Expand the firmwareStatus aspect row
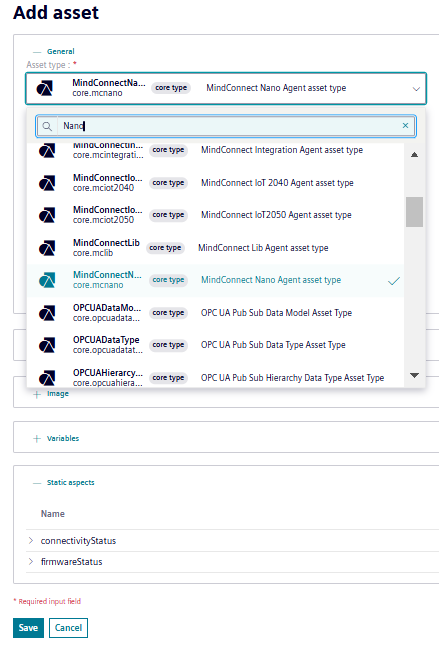Screen dimensions: 439x646 pyautogui.click(x=31, y=561)
